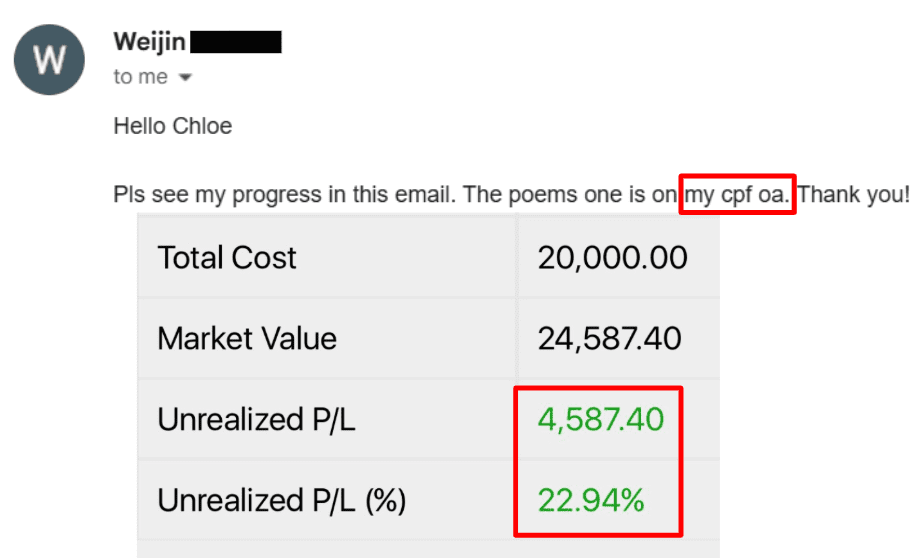Click the green 22.94% percentage value
Image resolution: width=912 pixels, height=558 pixels.
click(591, 500)
